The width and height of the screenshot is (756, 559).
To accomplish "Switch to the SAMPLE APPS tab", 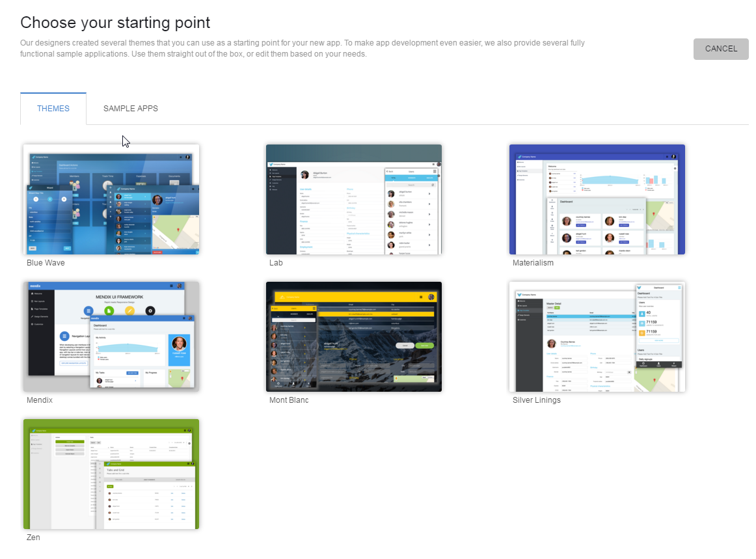I will point(130,108).
